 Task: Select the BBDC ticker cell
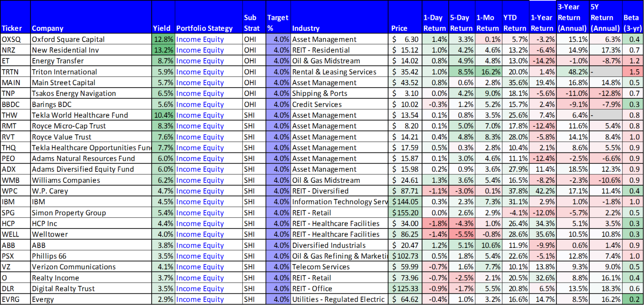[15, 104]
